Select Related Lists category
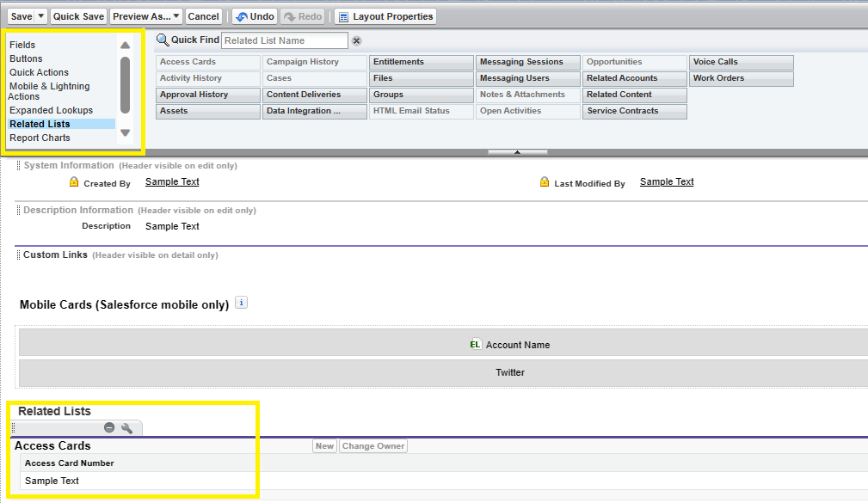This screenshot has height=503, width=868. (x=61, y=124)
